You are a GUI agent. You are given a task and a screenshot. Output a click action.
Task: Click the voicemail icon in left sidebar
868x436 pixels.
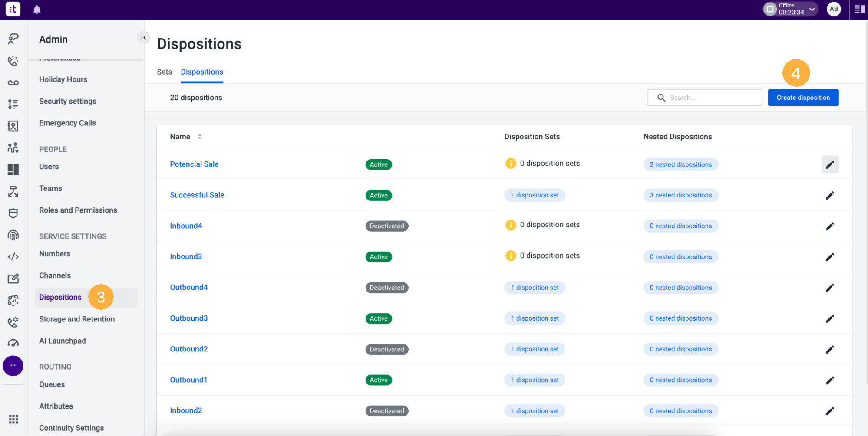click(13, 82)
